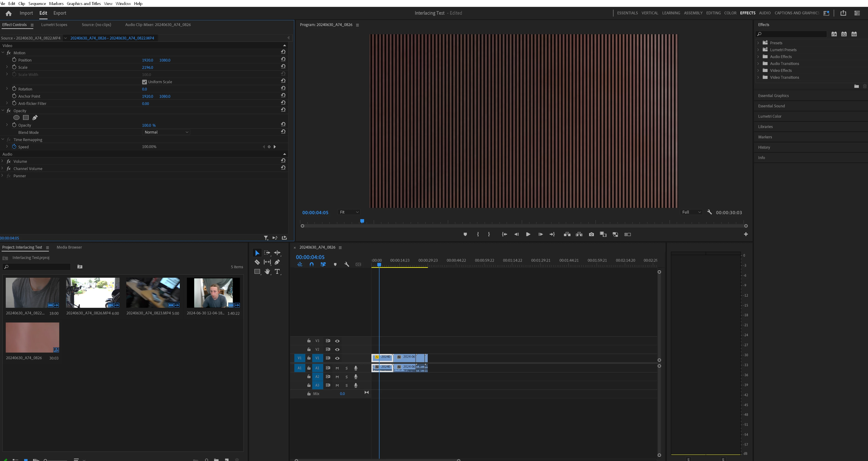
Task: Click the Export button
Action: click(60, 13)
